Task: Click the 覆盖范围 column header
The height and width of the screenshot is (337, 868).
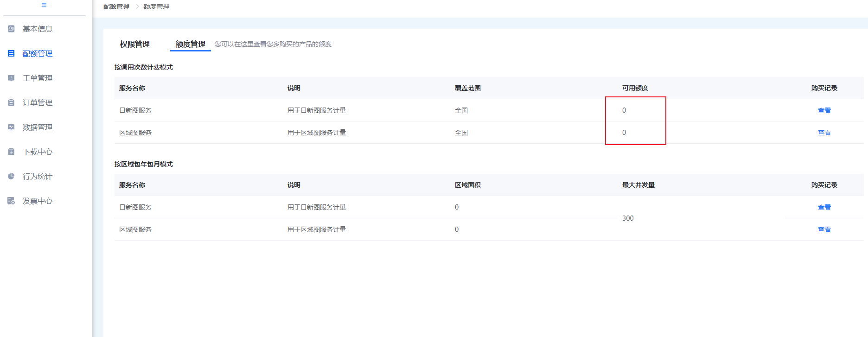Action: pyautogui.click(x=468, y=88)
